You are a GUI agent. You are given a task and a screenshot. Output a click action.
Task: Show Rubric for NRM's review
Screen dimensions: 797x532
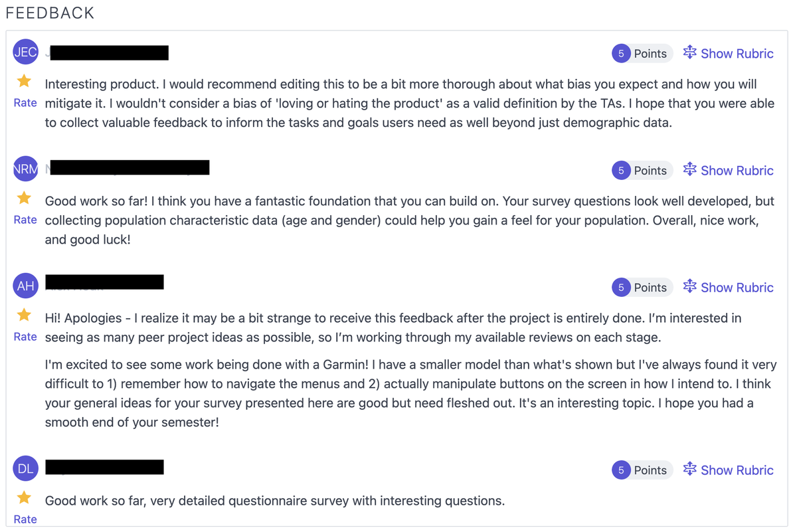click(729, 171)
